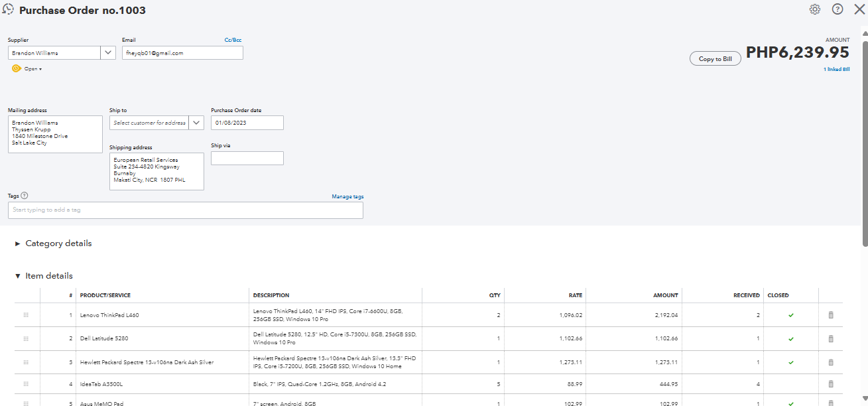Viewport: 868px width, 406px height.
Task: Click the 444.95 amount cell
Action: 633,384
